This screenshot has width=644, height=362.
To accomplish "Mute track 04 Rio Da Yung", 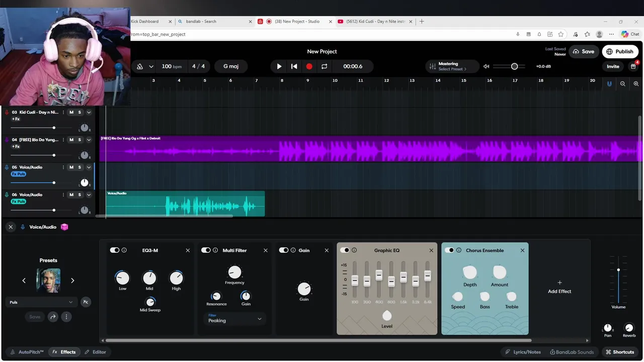I will [x=71, y=140].
